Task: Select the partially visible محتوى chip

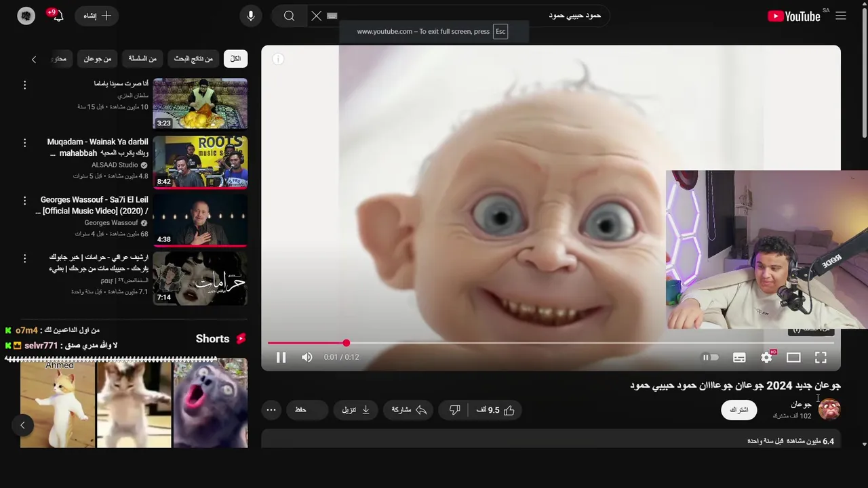Action: point(60,59)
